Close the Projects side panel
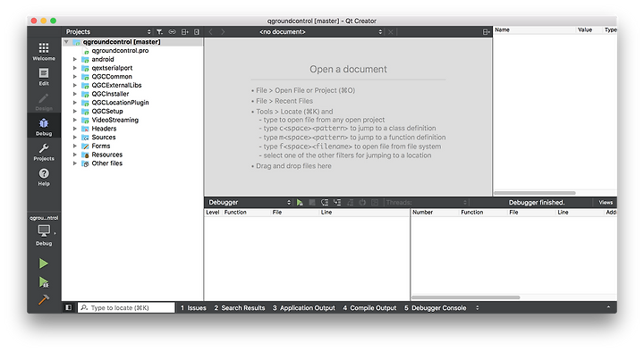Viewport: 644px width, 352px height. [x=197, y=32]
